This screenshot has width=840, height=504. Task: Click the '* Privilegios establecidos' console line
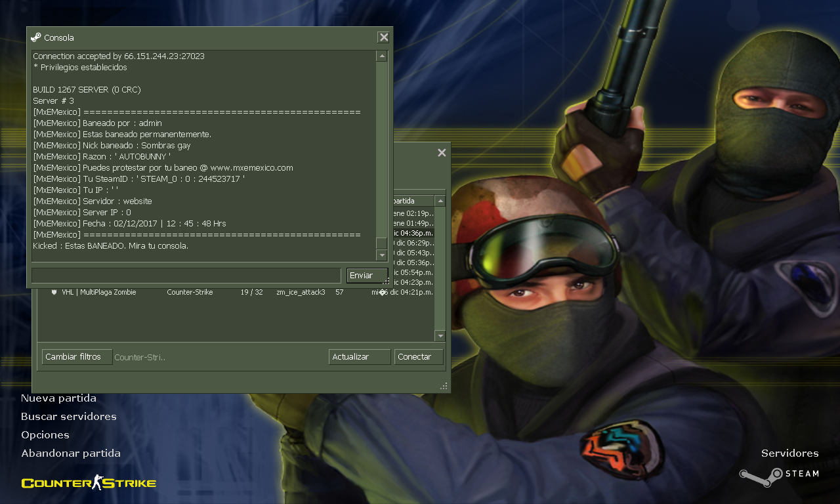tap(80, 68)
